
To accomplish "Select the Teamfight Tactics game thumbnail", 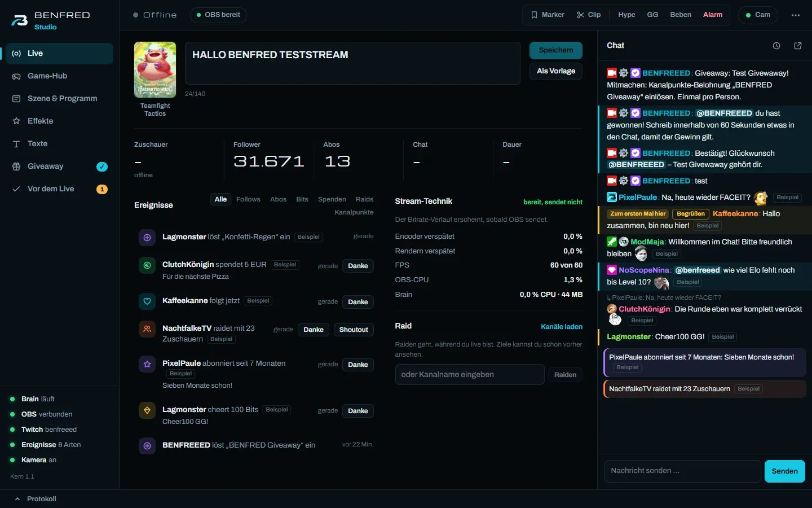I will click(x=155, y=69).
